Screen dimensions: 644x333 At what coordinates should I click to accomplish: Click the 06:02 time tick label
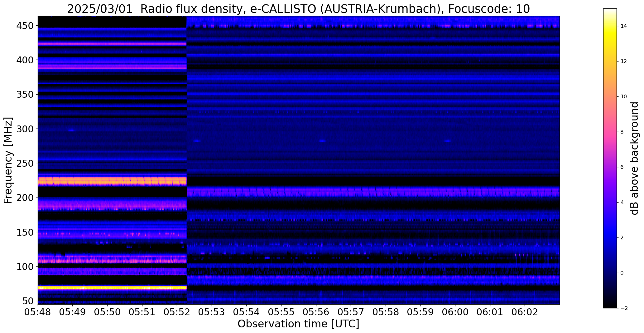pos(525,312)
